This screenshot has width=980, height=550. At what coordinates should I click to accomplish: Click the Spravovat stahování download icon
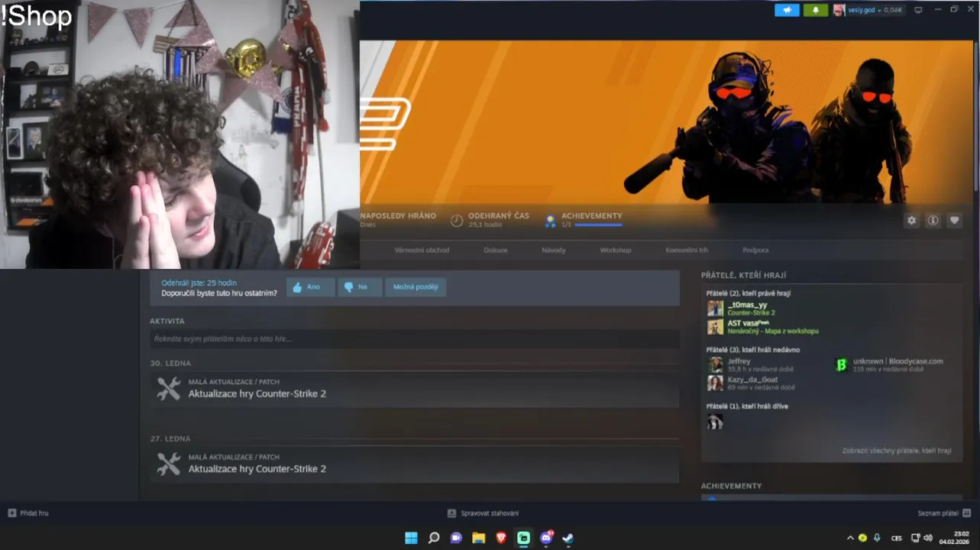[451, 513]
